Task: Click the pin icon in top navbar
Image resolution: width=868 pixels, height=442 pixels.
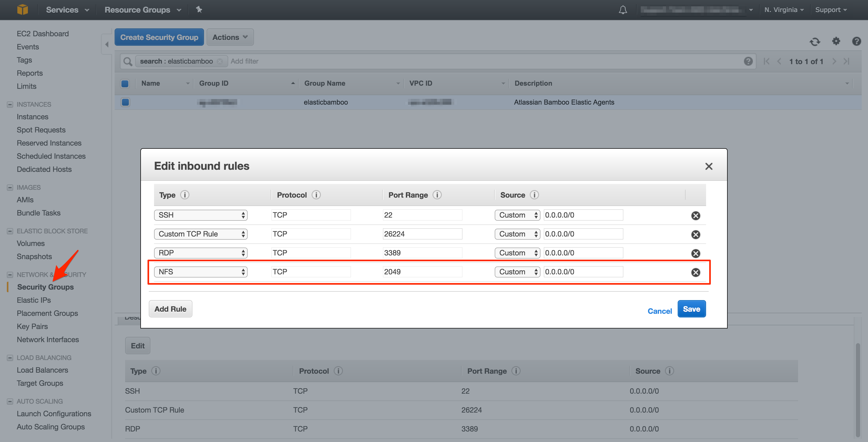Action: [199, 10]
